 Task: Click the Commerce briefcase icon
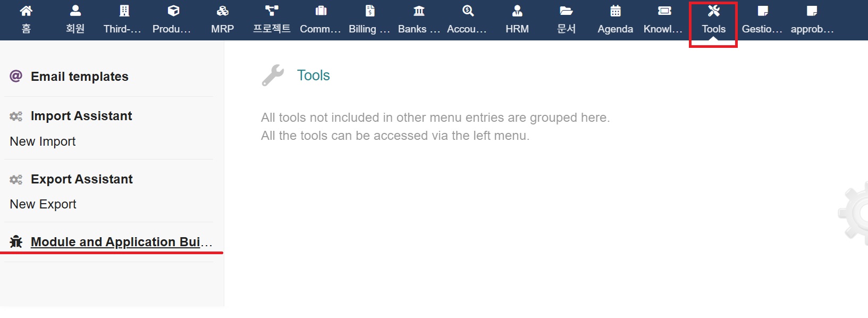321,11
